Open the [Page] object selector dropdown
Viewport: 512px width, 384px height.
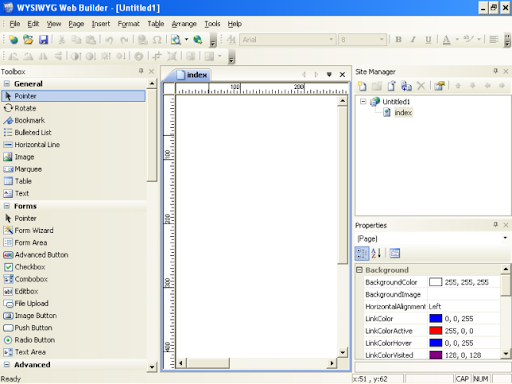tap(505, 238)
